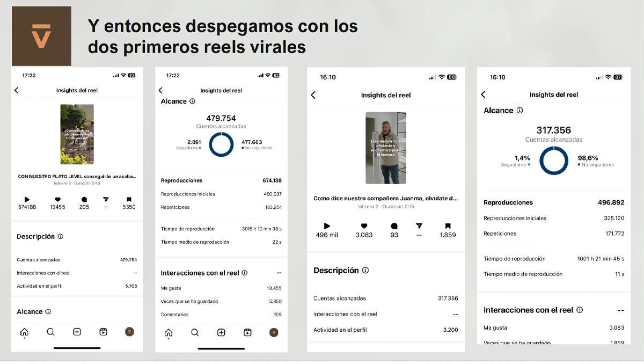The width and height of the screenshot is (644, 364).
Task: Tap the play icon above 496 mil
Action: tap(327, 226)
